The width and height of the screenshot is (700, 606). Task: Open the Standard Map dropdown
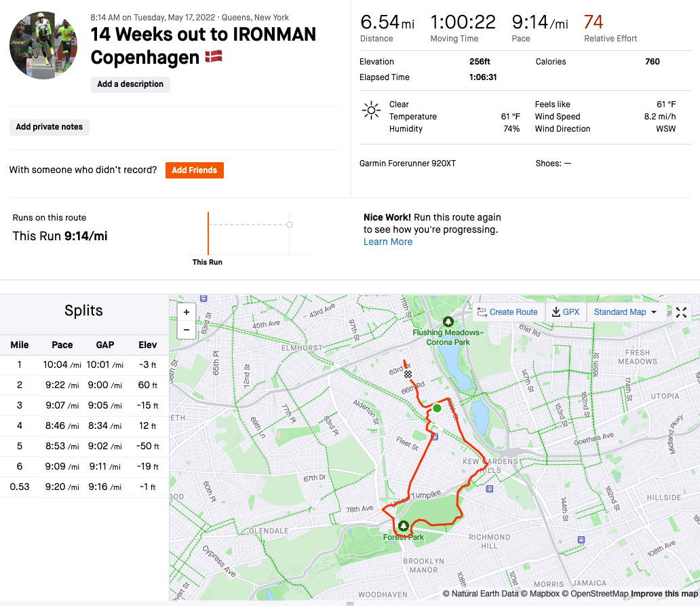click(x=625, y=312)
